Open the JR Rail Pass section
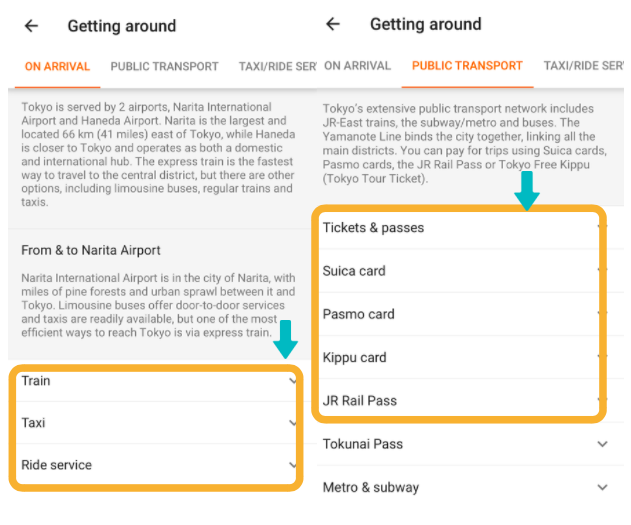631x525 pixels. 459,400
